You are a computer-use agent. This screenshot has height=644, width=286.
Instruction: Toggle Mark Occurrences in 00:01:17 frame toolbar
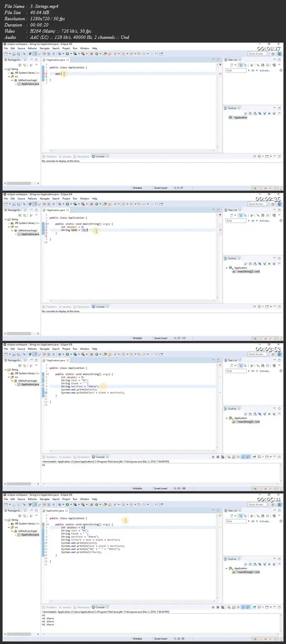click(x=35, y=53)
